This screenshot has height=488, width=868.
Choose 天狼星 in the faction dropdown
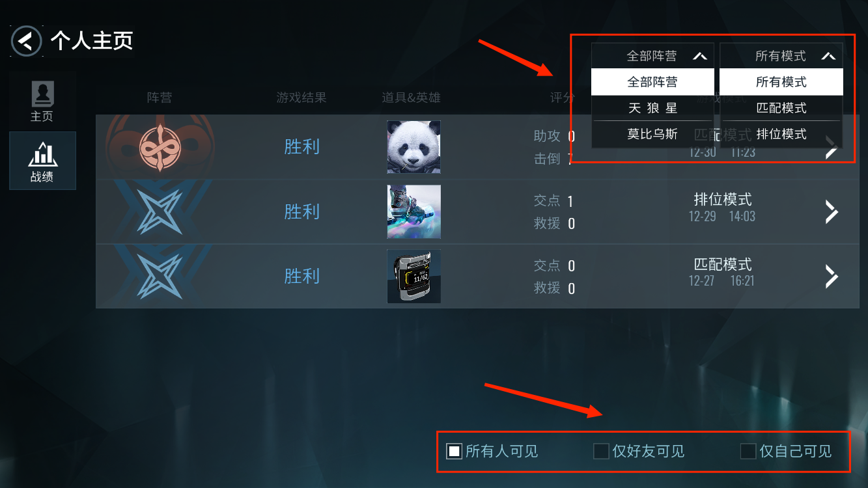coord(652,108)
